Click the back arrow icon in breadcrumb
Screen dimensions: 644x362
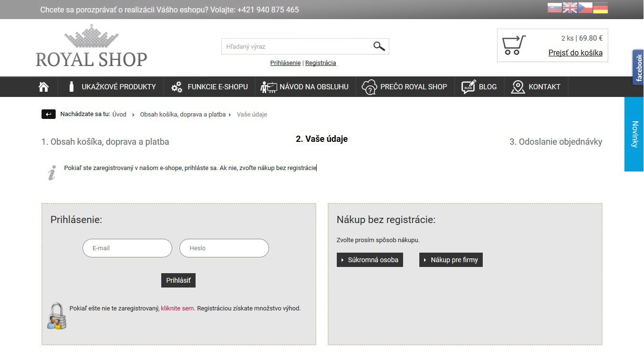[49, 114]
